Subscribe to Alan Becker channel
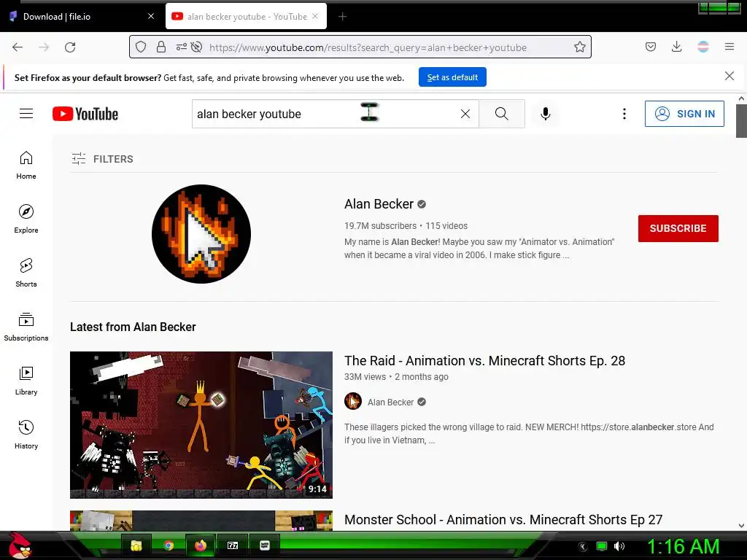 pyautogui.click(x=678, y=228)
